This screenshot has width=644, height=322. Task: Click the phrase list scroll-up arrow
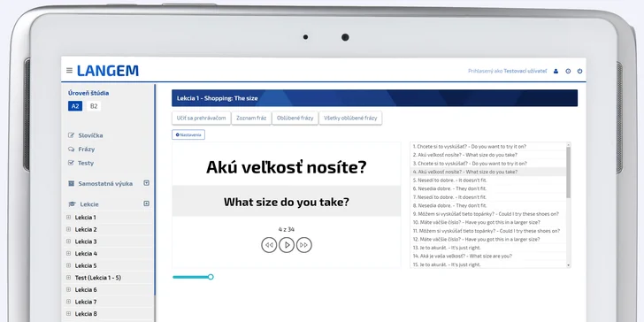pyautogui.click(x=569, y=144)
